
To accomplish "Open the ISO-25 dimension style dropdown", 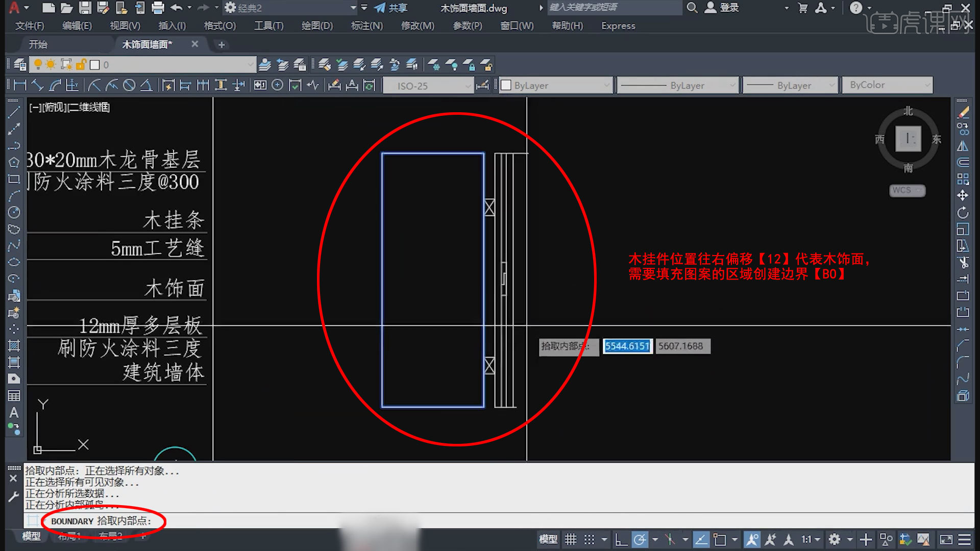I will (x=428, y=86).
